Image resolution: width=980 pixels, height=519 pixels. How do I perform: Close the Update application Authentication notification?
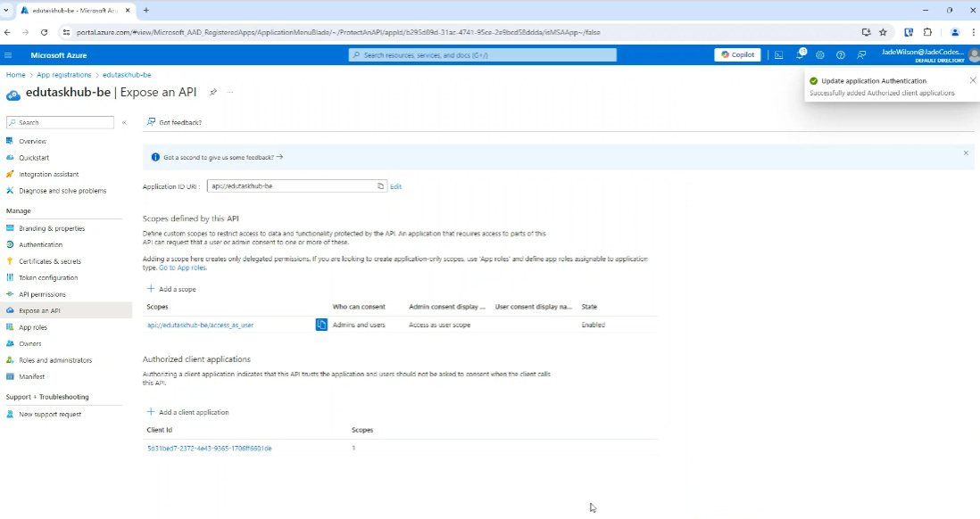point(973,80)
